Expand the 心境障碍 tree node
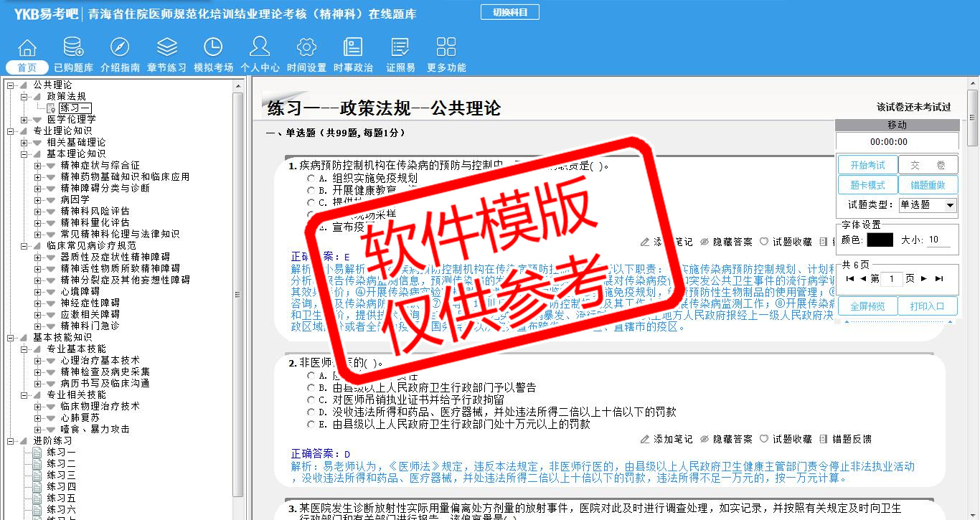980x520 pixels. (x=38, y=291)
